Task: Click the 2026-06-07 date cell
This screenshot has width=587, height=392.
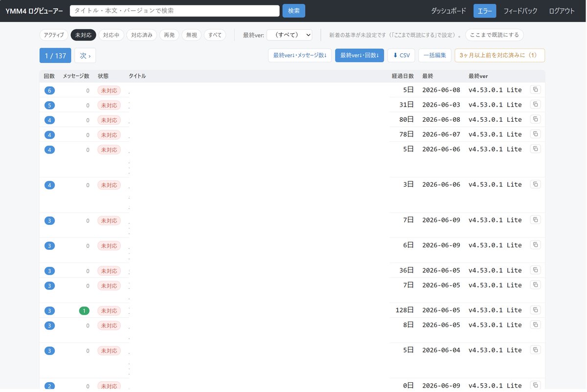Action: coord(441,134)
